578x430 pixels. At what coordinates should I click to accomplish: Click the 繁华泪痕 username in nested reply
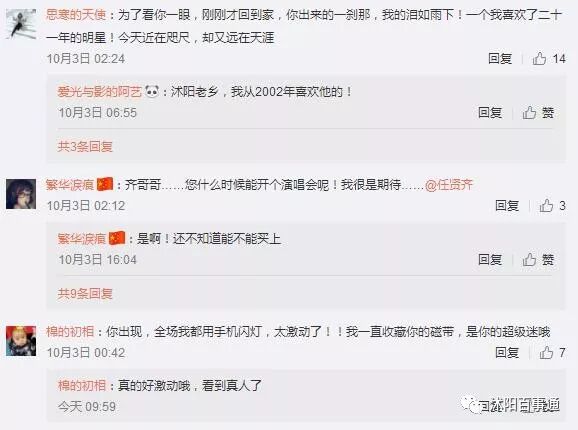pyautogui.click(x=91, y=239)
